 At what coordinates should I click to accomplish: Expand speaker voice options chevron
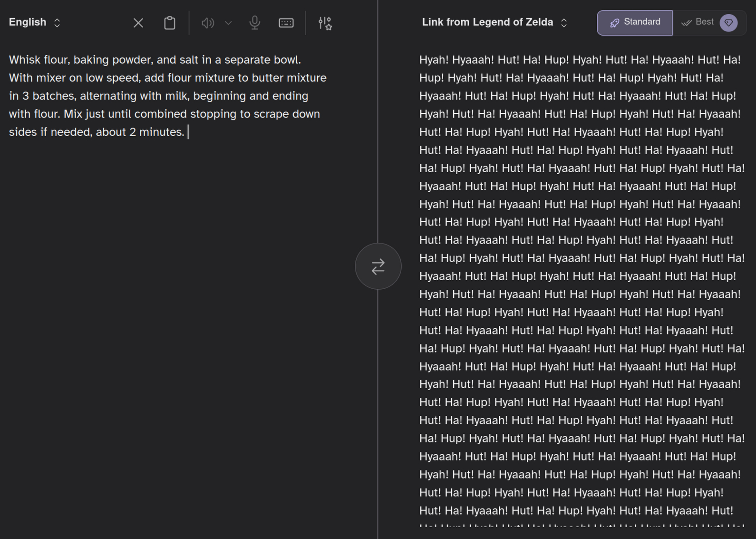[x=228, y=23]
